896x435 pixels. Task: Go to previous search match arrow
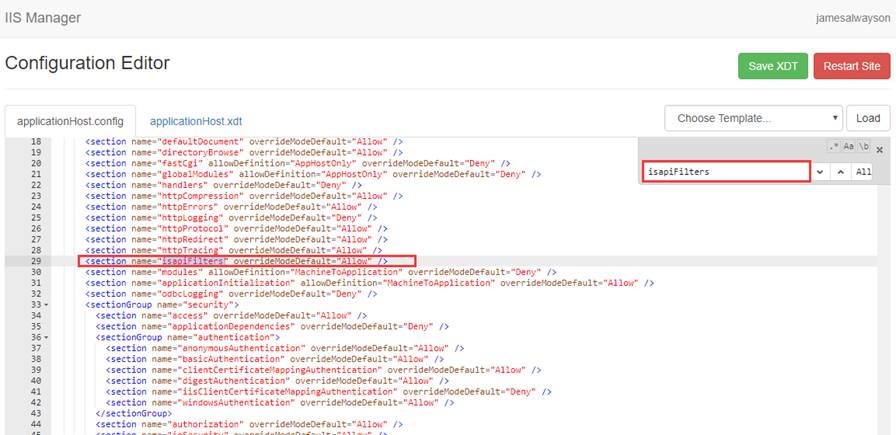(x=840, y=172)
